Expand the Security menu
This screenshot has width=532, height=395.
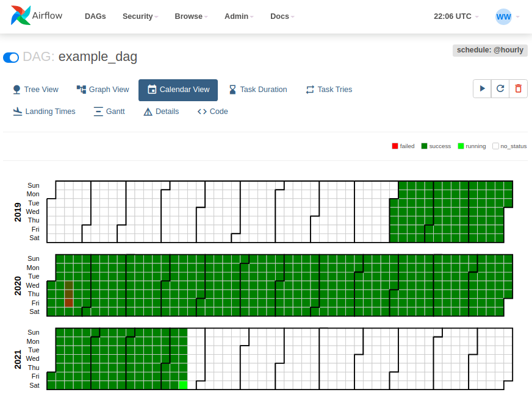pyautogui.click(x=140, y=16)
